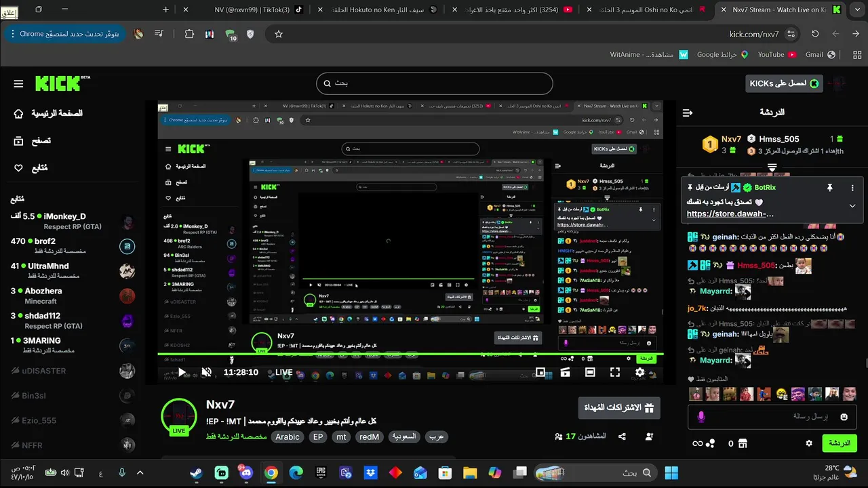This screenshot has height=488, width=868.
Task: Open shdad112 channel in sidebar
Action: tap(73, 321)
